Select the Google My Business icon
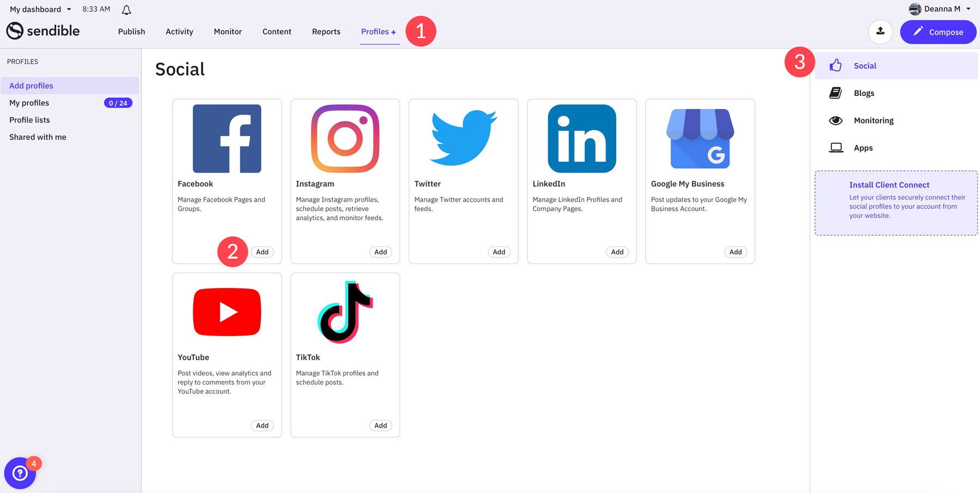Image resolution: width=980 pixels, height=493 pixels. [x=700, y=138]
